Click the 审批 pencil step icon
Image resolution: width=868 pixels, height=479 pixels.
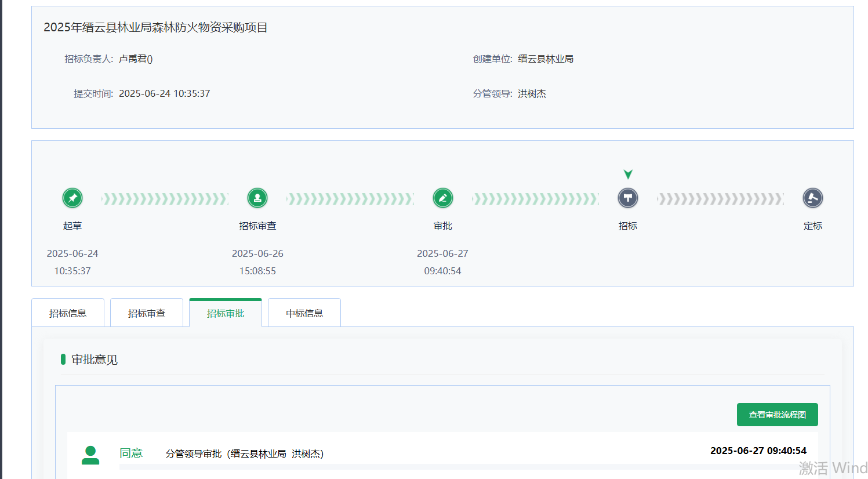click(x=443, y=198)
